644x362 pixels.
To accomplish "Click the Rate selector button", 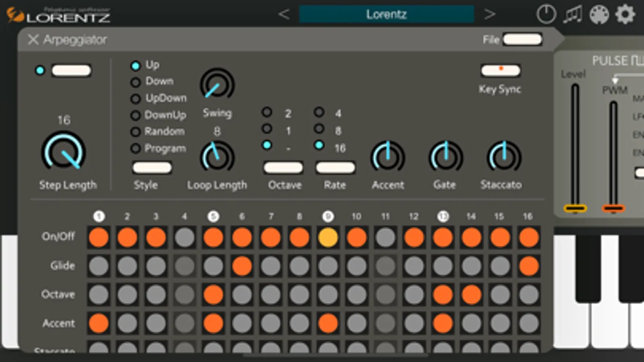I will 335,167.
